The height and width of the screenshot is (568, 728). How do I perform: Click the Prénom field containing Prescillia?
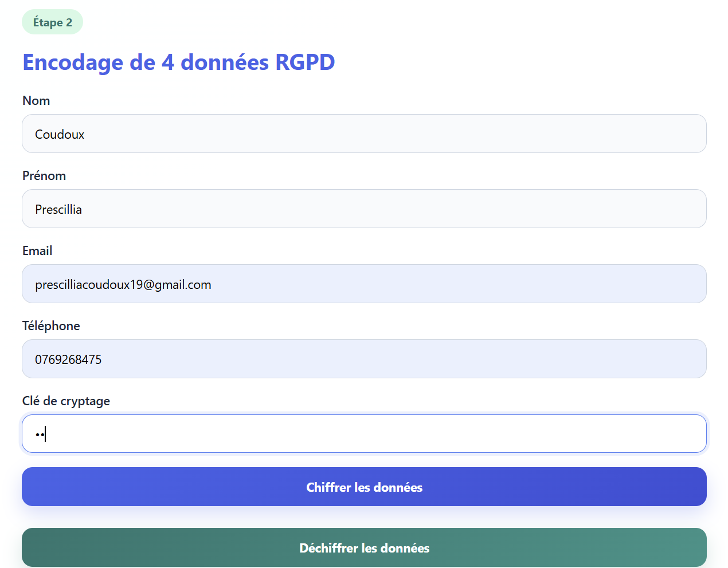tap(364, 209)
